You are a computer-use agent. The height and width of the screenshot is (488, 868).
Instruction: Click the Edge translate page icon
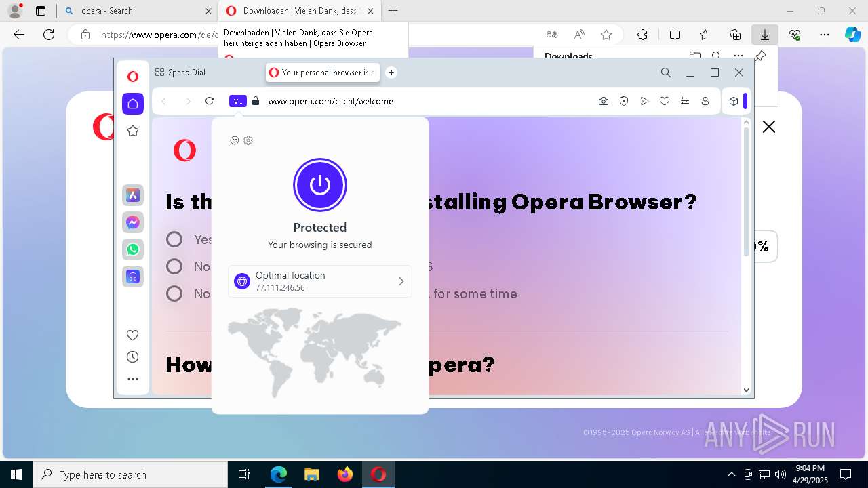(x=552, y=35)
